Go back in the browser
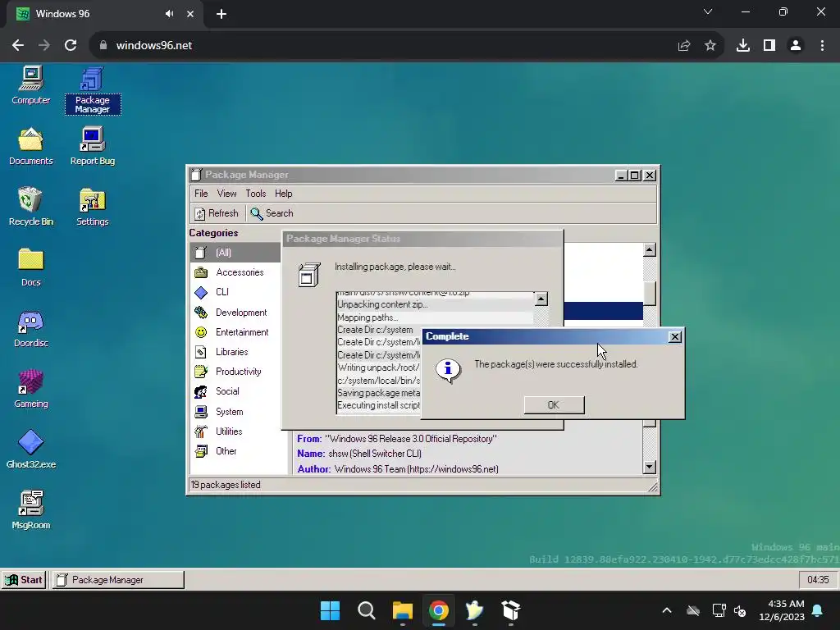This screenshot has width=840, height=630. pos(18,46)
